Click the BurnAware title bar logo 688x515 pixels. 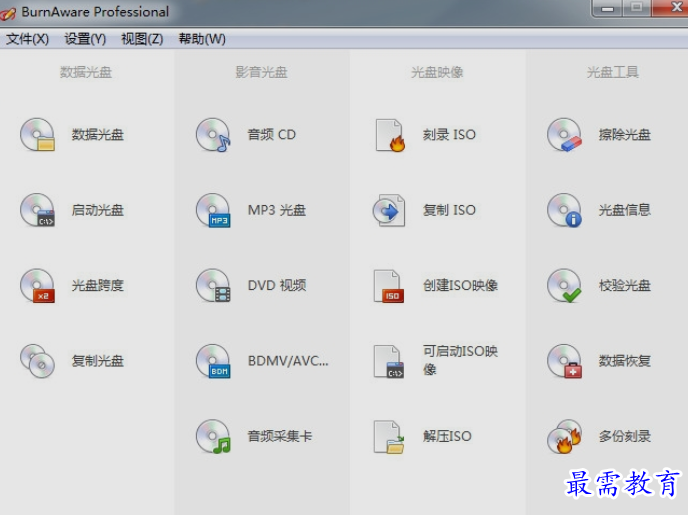(8, 13)
